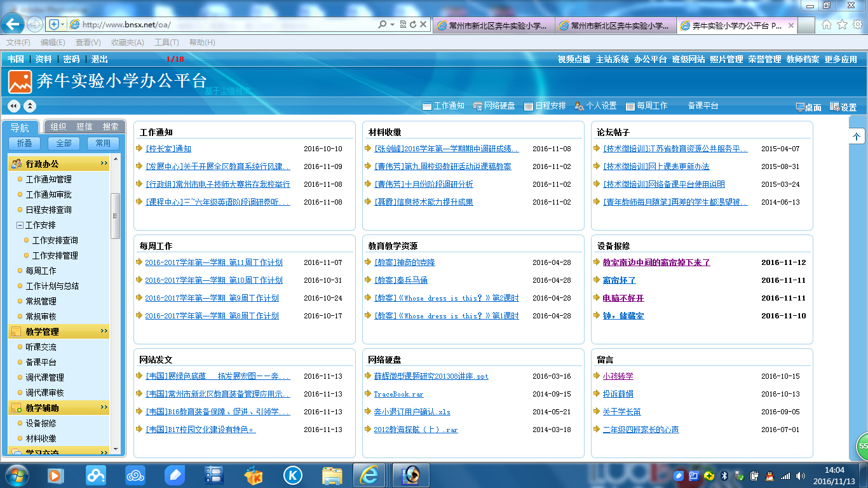
Task: Click browser home icon
Action: pos(826,24)
